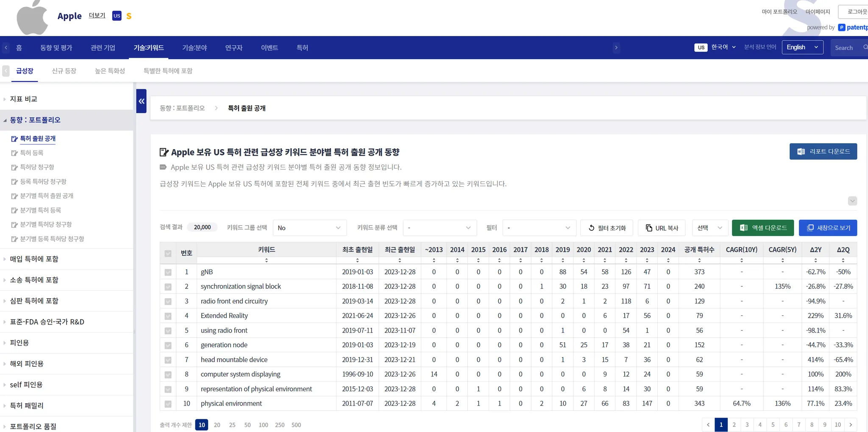The image size is (868, 432).
Task: Open the 동향 및 평가 menu
Action: click(56, 47)
